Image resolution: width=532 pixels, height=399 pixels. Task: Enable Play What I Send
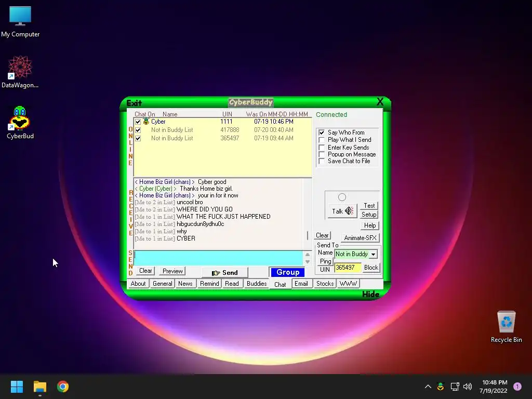[x=322, y=140]
